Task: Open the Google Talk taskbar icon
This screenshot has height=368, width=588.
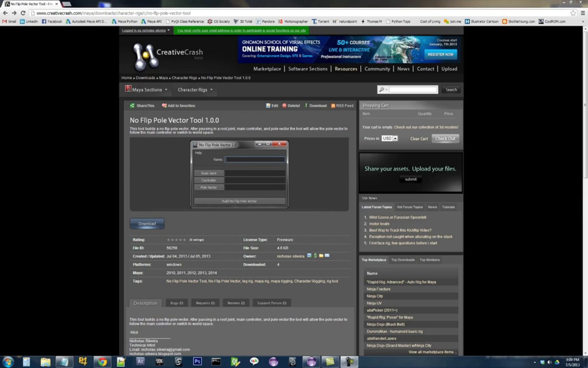Action: coord(254,362)
